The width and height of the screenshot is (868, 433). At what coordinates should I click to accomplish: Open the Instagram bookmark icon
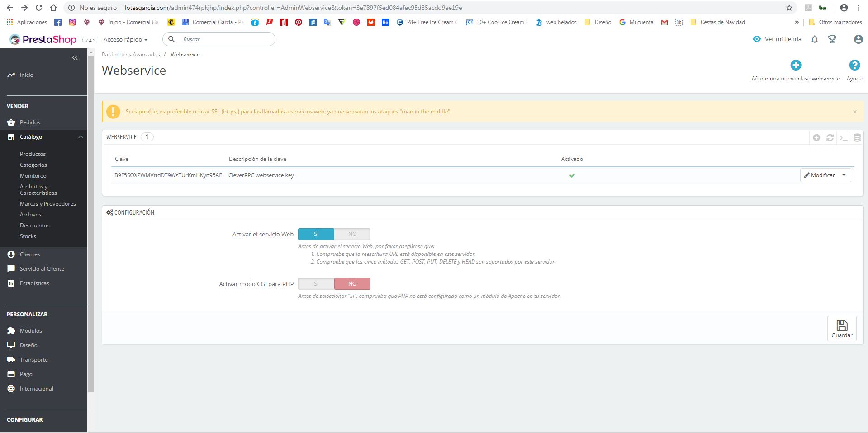coord(72,22)
